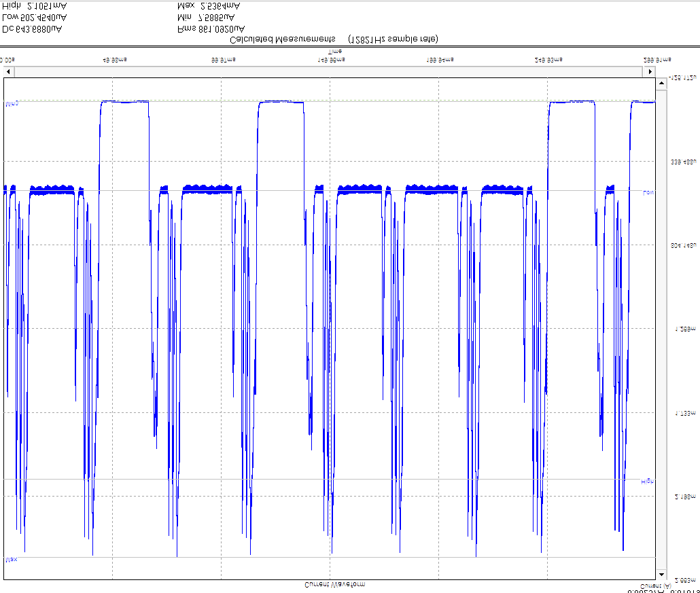Click the 249.93ms time axis label
This screenshot has height=593, width=700.
pos(548,59)
